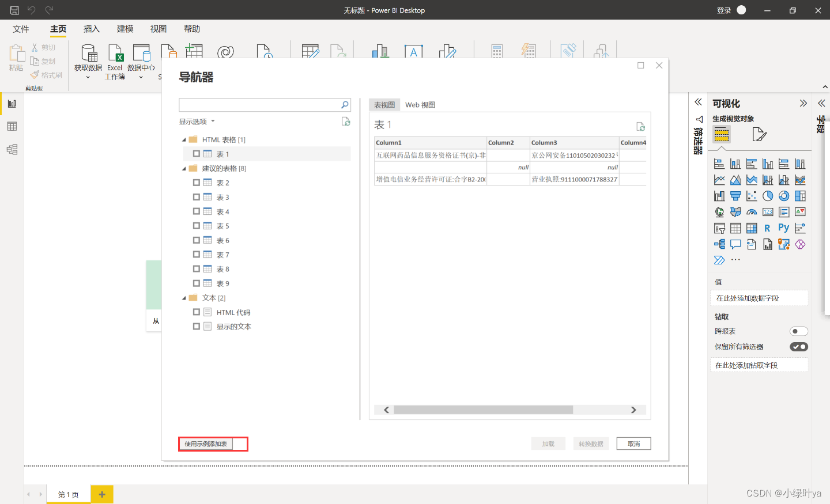Add a pie chart visual

(x=768, y=196)
